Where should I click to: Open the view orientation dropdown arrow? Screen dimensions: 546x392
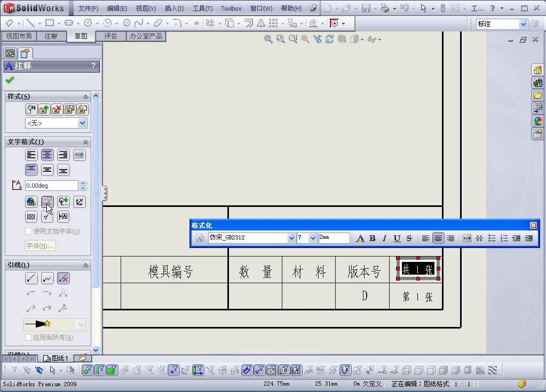362,39
